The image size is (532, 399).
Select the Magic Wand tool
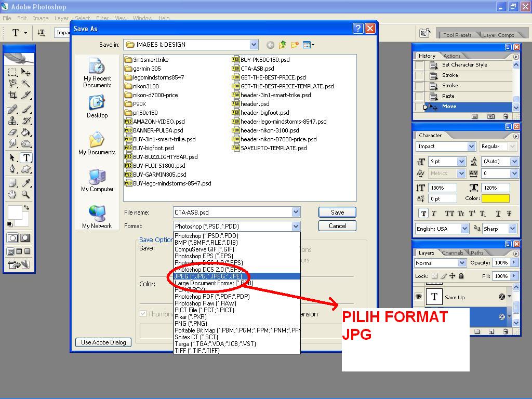[x=26, y=83]
